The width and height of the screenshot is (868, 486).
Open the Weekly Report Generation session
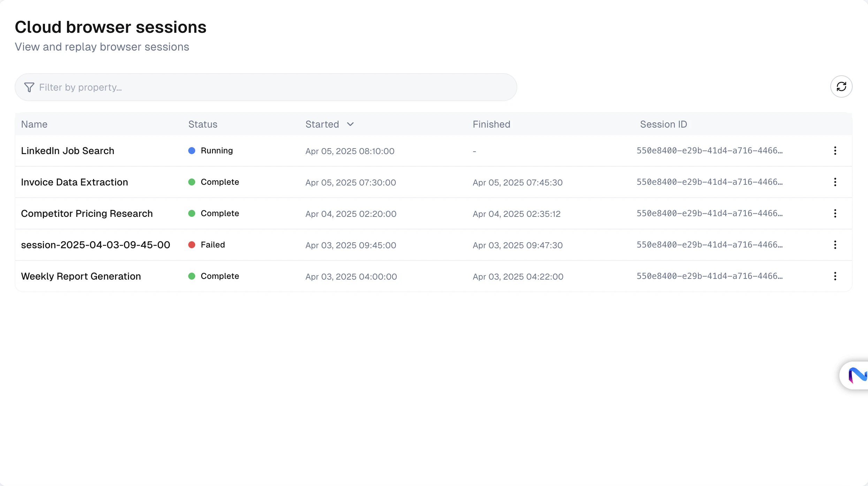[81, 276]
